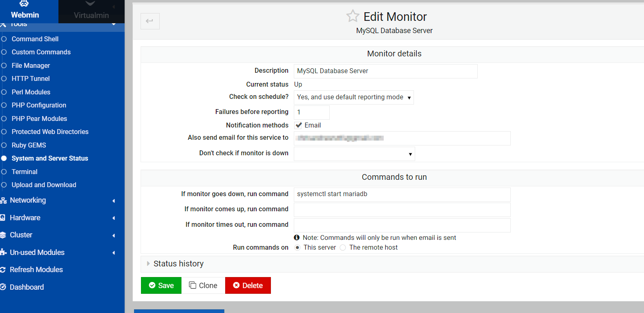The image size is (644, 313).
Task: Click the Clone button
Action: (x=203, y=285)
